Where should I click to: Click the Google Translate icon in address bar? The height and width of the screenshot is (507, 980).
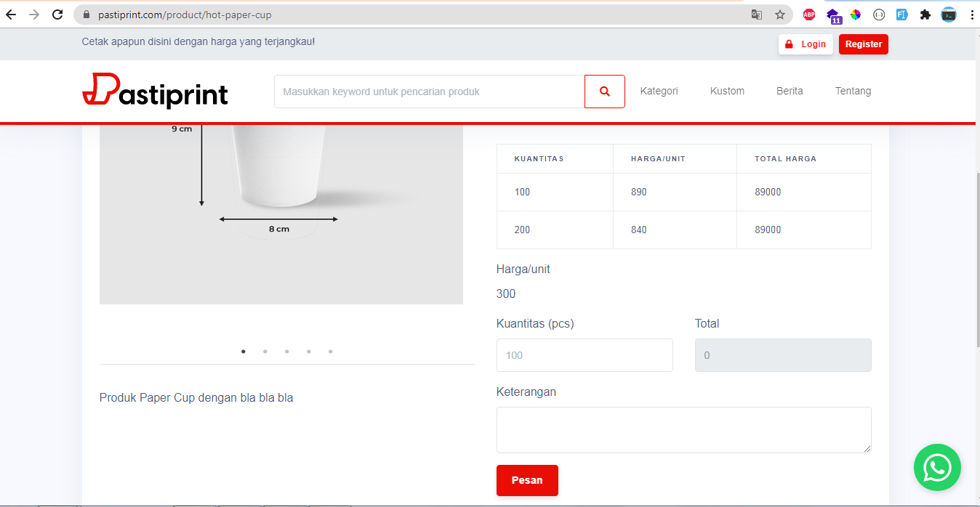click(757, 15)
